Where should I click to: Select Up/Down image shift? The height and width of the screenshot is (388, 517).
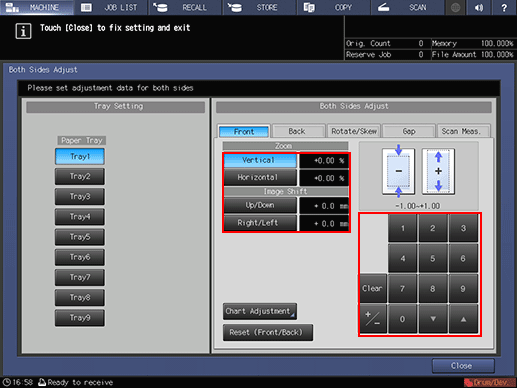(260, 205)
